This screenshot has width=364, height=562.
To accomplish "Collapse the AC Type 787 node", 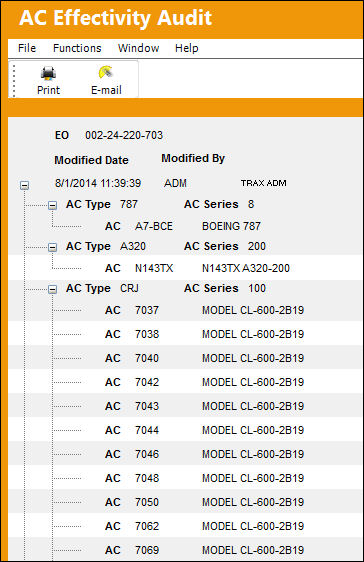I will [x=52, y=205].
